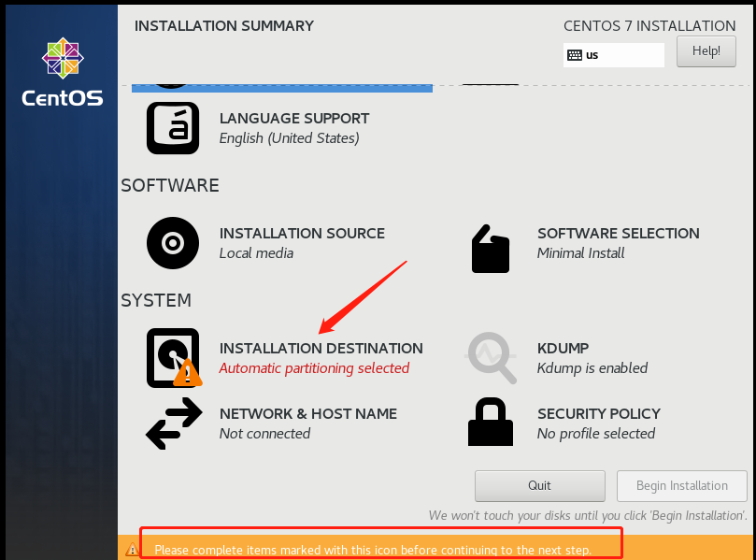Click the CentOS logo in sidebar
The width and height of the screenshot is (756, 560).
[x=63, y=72]
